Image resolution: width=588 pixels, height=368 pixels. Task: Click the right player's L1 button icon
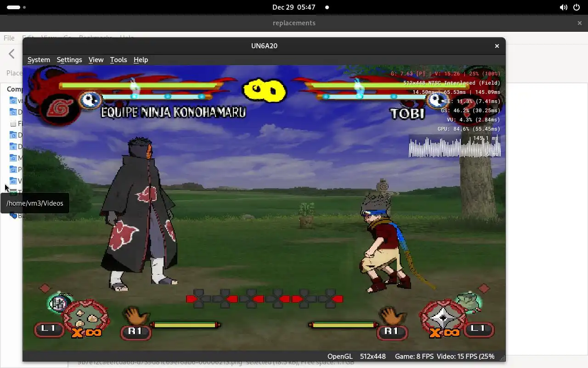point(479,329)
